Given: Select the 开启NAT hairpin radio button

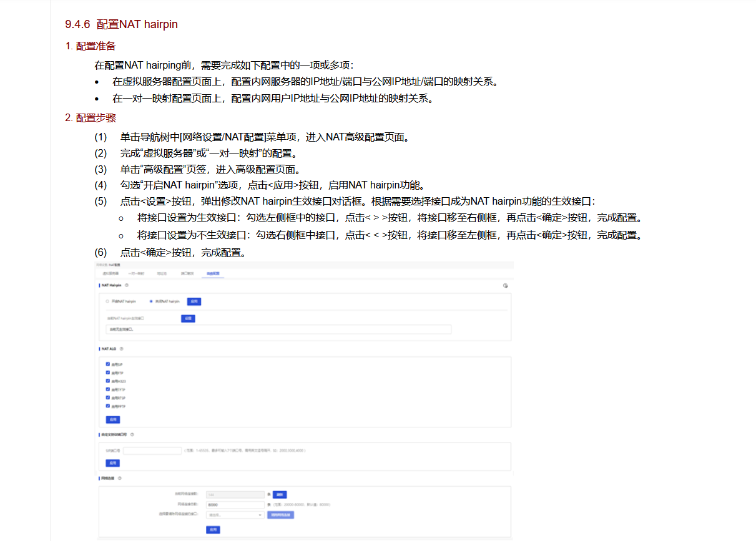Looking at the screenshot, I should [x=107, y=301].
